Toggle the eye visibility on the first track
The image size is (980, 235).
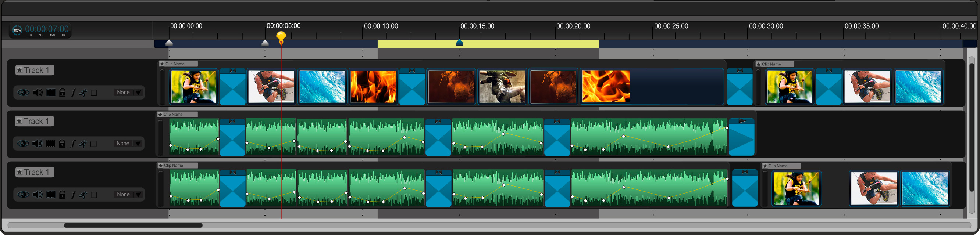23,93
